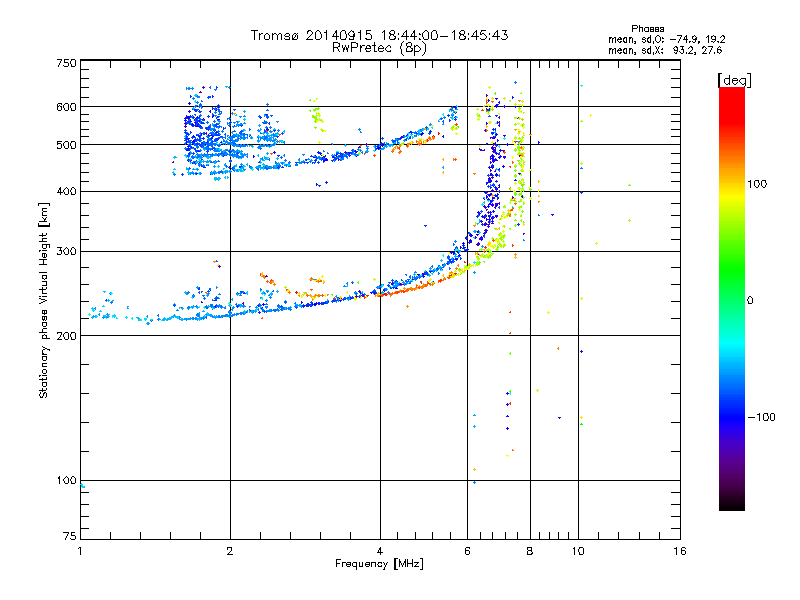Click the x-axis label '10'
800x600 pixels.
click(x=578, y=551)
